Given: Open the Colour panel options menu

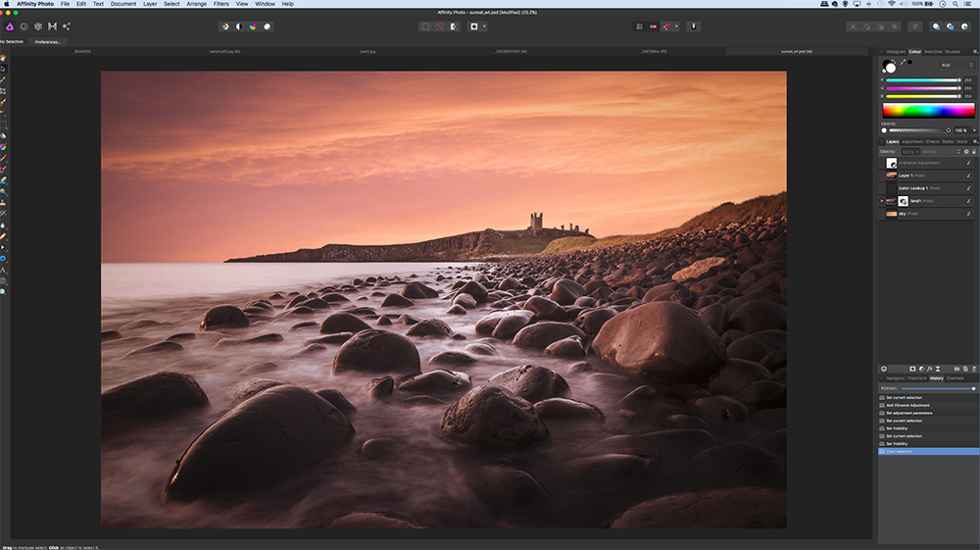Looking at the screenshot, I should [x=975, y=51].
